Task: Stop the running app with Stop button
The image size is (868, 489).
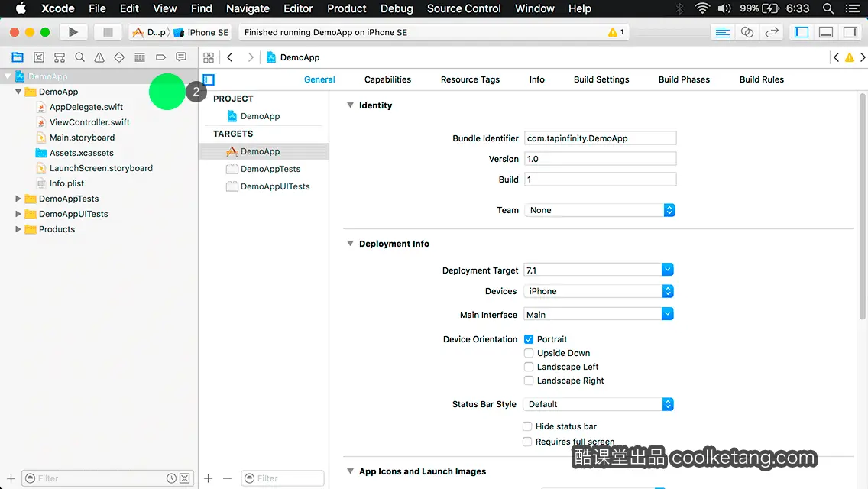Action: (108, 32)
